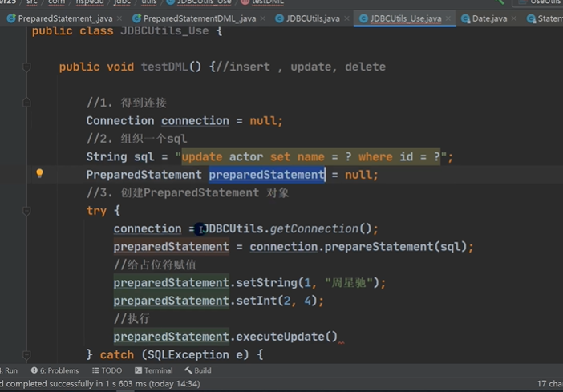Click the build completed status message
Viewport: 563px width, 392px height.
(99, 384)
